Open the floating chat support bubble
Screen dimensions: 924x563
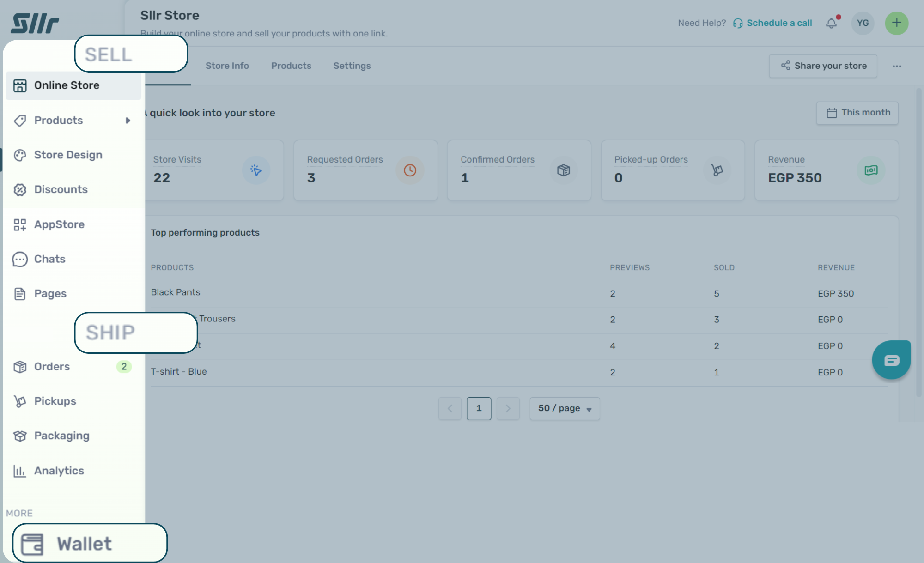pos(891,360)
